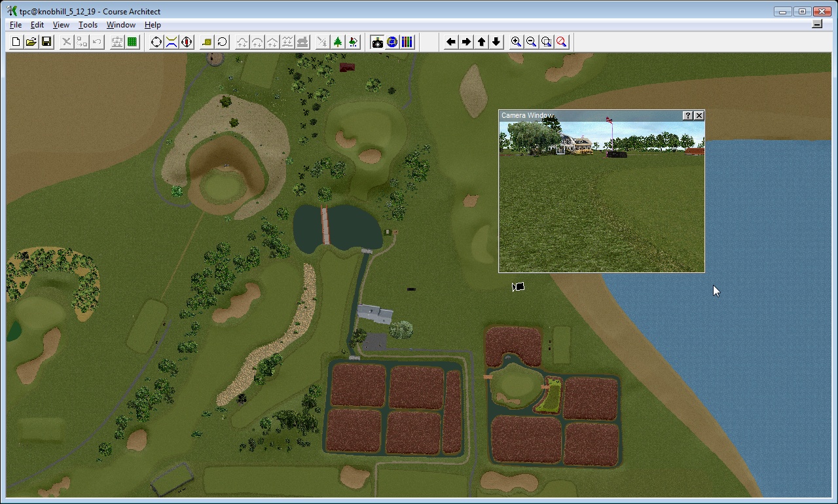Open the Help menu
Image resolution: width=838 pixels, height=504 pixels.
[153, 25]
